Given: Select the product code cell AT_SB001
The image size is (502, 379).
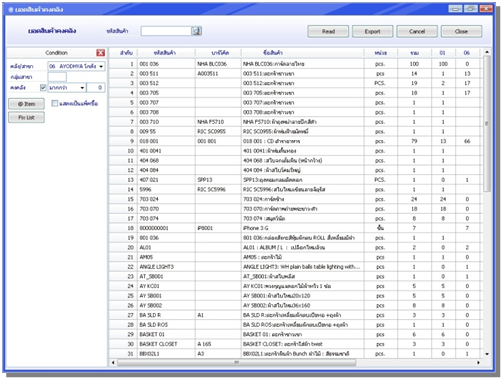Looking at the screenshot, I should tap(166, 276).
